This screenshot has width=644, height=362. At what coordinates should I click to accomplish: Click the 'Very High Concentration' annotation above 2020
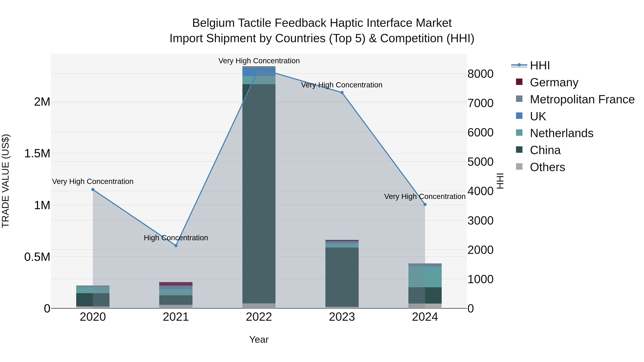click(93, 182)
